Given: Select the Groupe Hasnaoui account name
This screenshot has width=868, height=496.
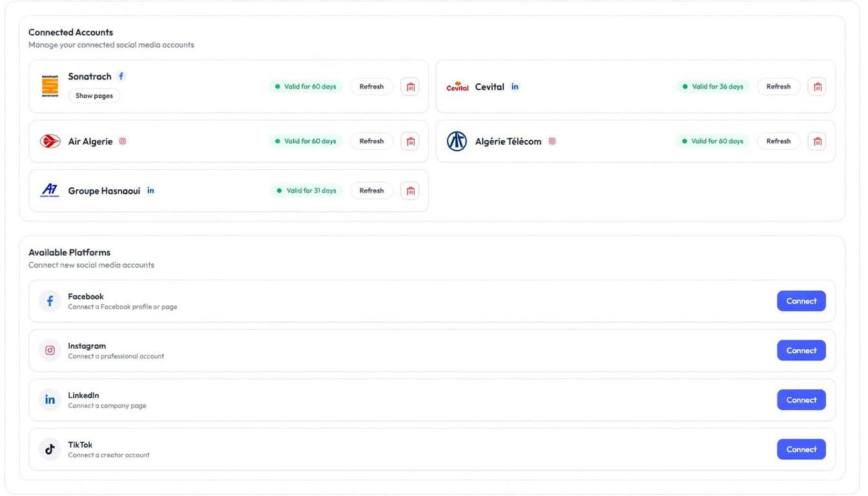Looking at the screenshot, I should (x=104, y=191).
